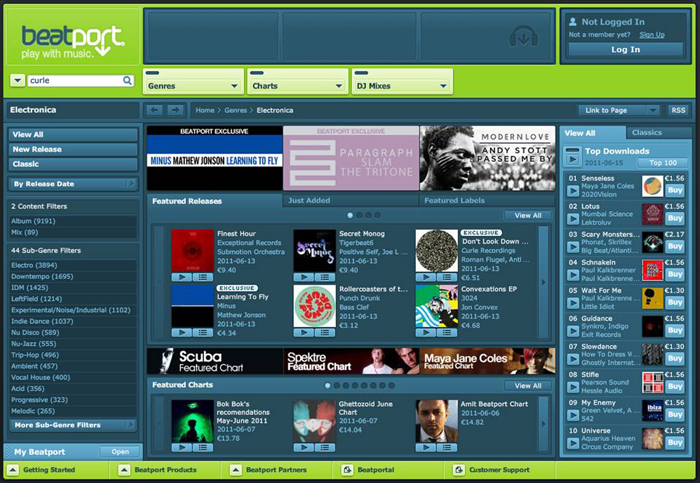Image resolution: width=700 pixels, height=483 pixels.
Task: Add Finest Hour to the queue list icon
Action: 203,277
